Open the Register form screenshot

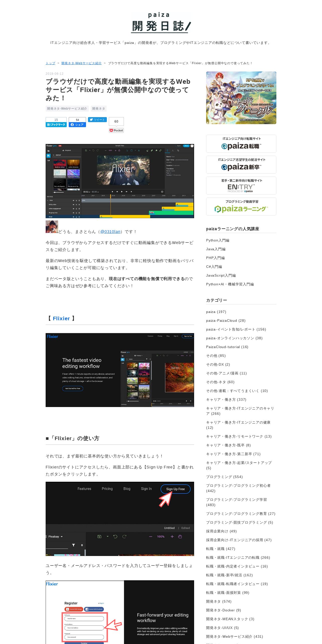[x=120, y=612]
